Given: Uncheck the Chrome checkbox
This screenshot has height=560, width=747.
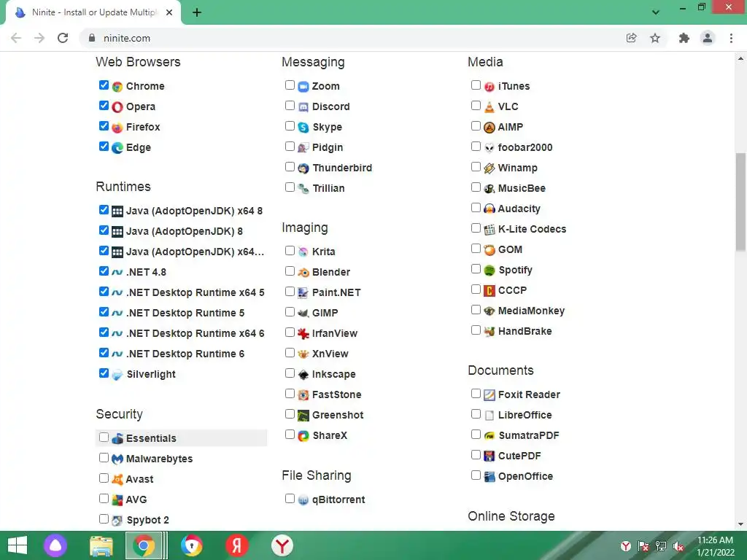Looking at the screenshot, I should coord(104,85).
